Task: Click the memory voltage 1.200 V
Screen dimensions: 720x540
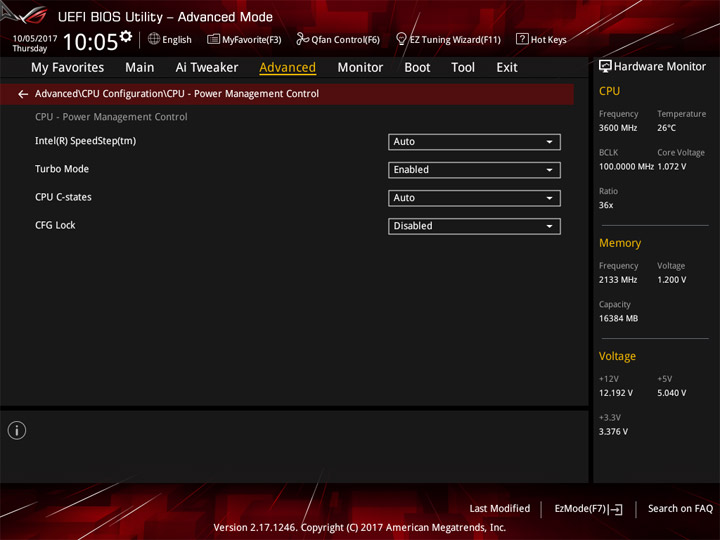Action: pyautogui.click(x=671, y=280)
